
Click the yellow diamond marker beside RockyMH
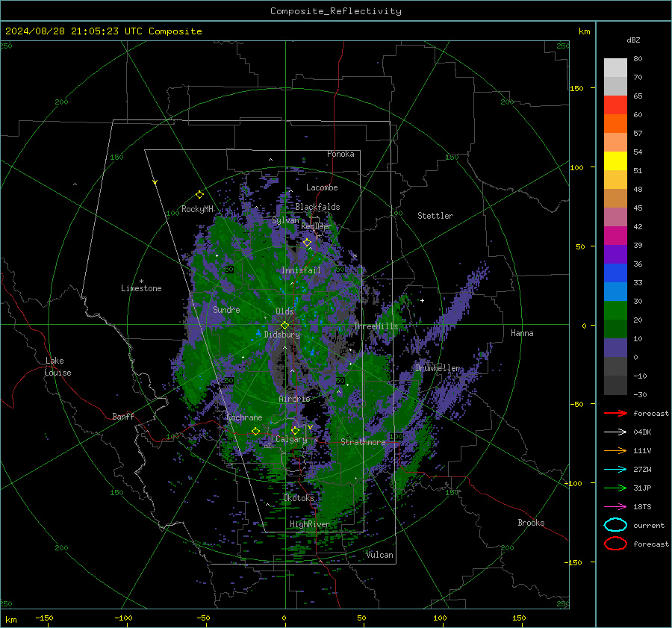coord(199,195)
